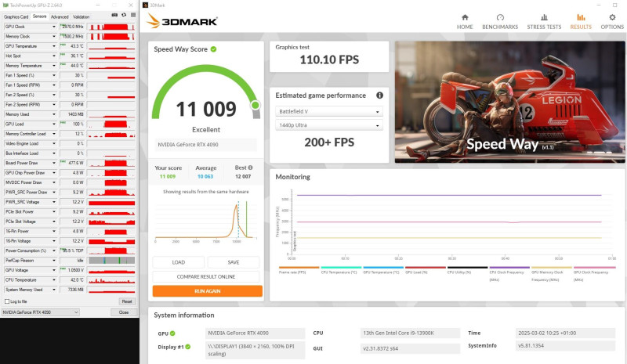
Task: Click the Speed Way benchmark thumbnail image
Action: (x=509, y=102)
